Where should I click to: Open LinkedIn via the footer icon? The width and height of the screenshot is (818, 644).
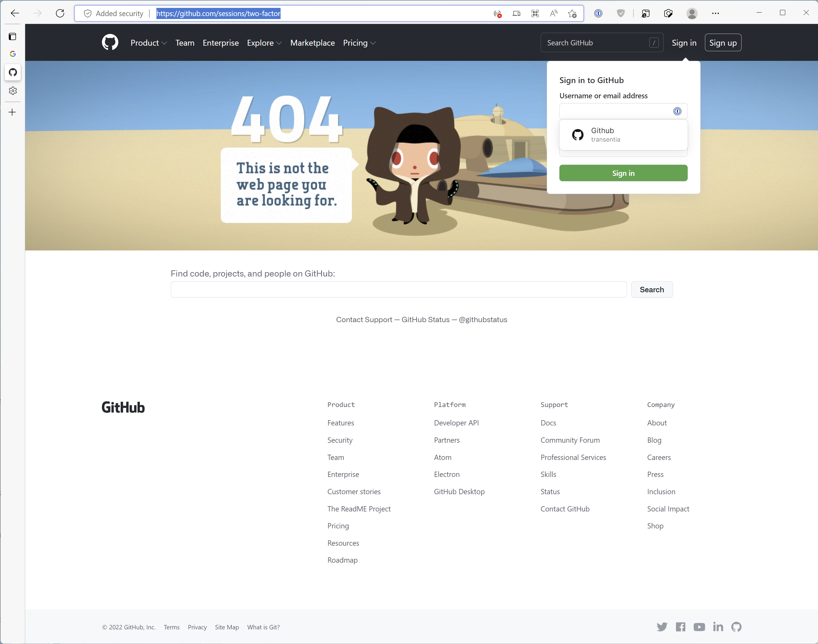pos(718,627)
